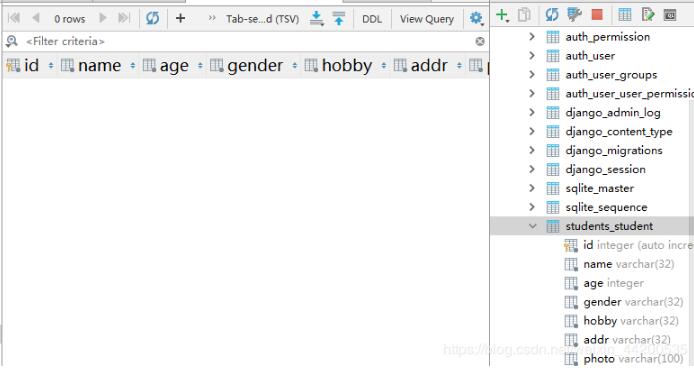This screenshot has width=694, height=368.
Task: Select auth_user_groups table
Action: 611,75
